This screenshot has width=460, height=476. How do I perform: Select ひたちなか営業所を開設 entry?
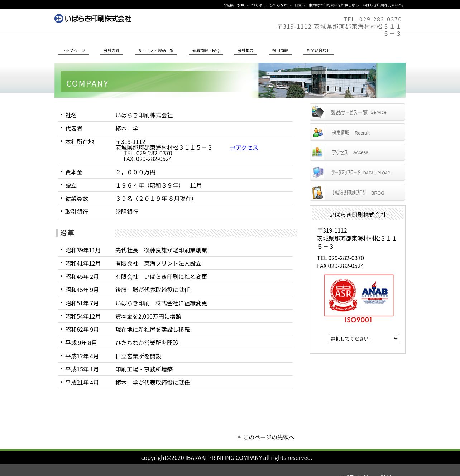(x=147, y=343)
